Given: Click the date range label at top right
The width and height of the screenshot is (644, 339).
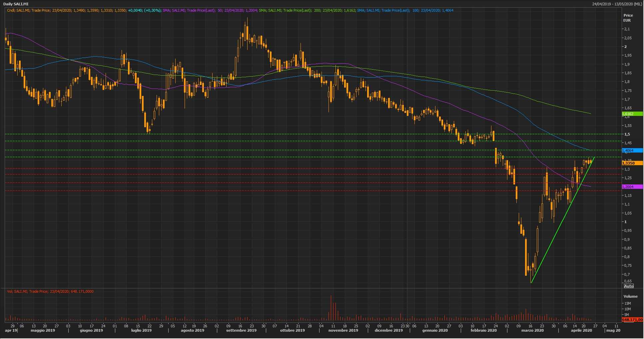Looking at the screenshot, I should click(616, 4).
